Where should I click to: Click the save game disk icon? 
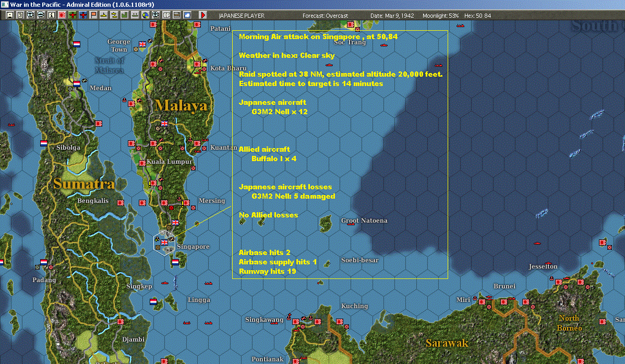pyautogui.click(x=10, y=15)
